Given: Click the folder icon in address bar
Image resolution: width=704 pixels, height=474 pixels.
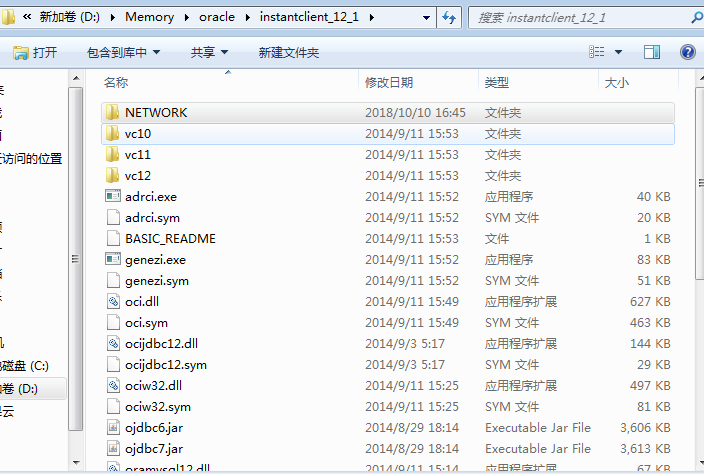Looking at the screenshot, I should coord(8,17).
